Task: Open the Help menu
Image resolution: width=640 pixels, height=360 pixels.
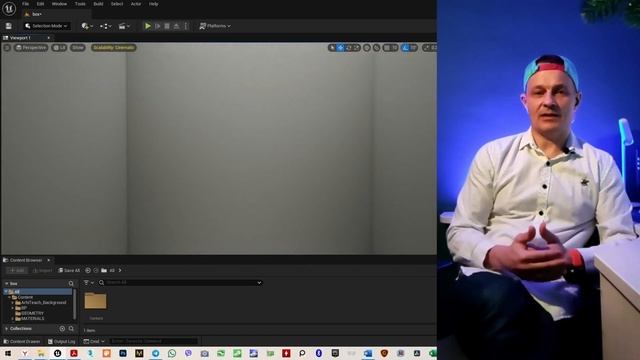Action: [x=153, y=4]
